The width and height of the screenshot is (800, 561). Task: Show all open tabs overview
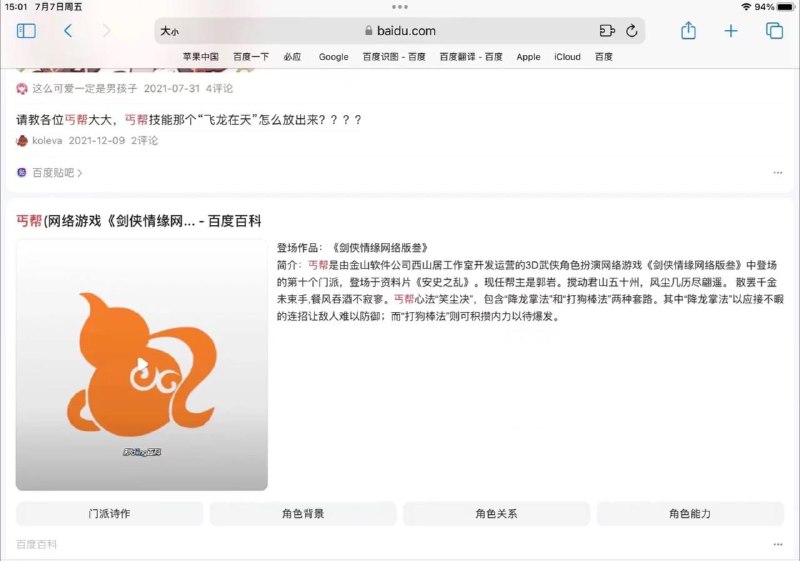774,31
